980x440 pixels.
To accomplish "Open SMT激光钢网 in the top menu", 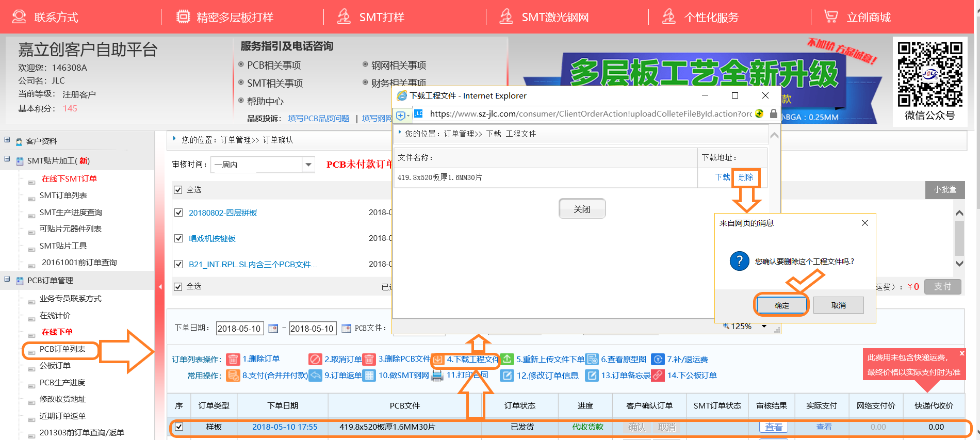I will pos(555,18).
